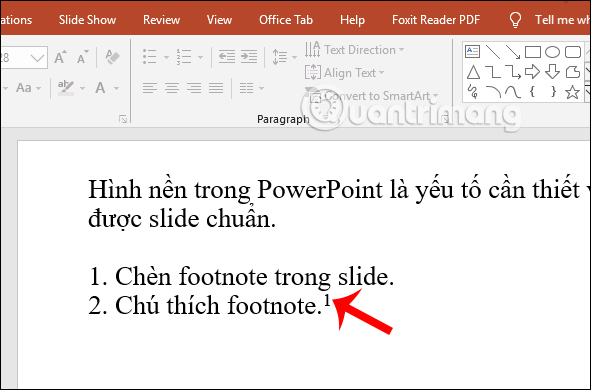This screenshot has height=390, width=591.
Task: Select the straight Line shape
Action: [493, 52]
